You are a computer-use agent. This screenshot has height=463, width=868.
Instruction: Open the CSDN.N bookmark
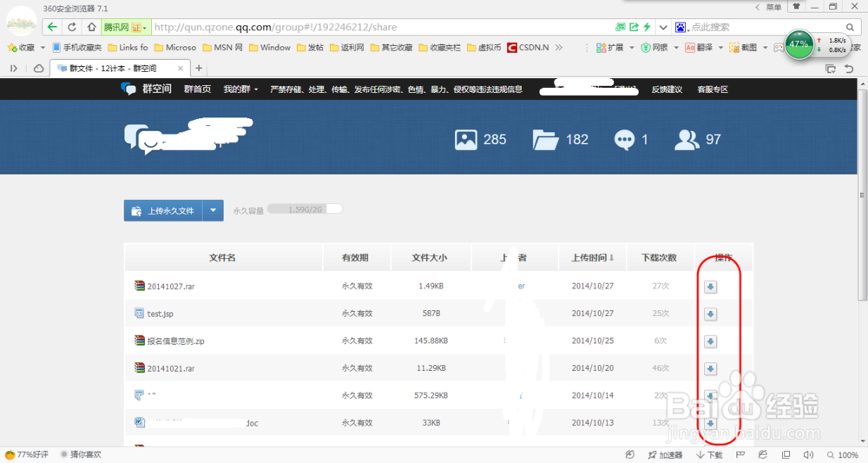528,48
